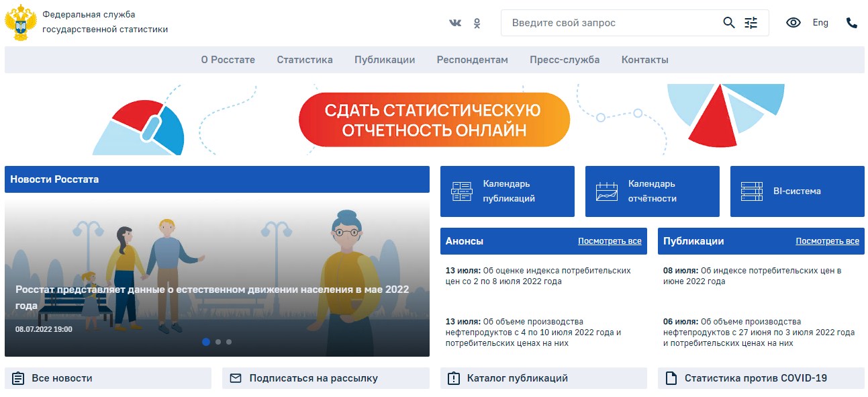
Task: Click 'Сдать статистическую отчетность онлайн' banner
Action: [434, 120]
